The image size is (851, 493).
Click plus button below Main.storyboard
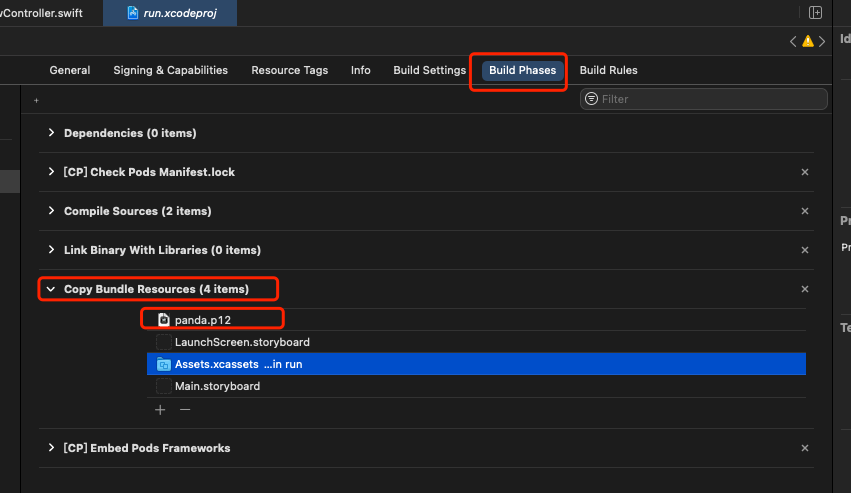tap(160, 409)
